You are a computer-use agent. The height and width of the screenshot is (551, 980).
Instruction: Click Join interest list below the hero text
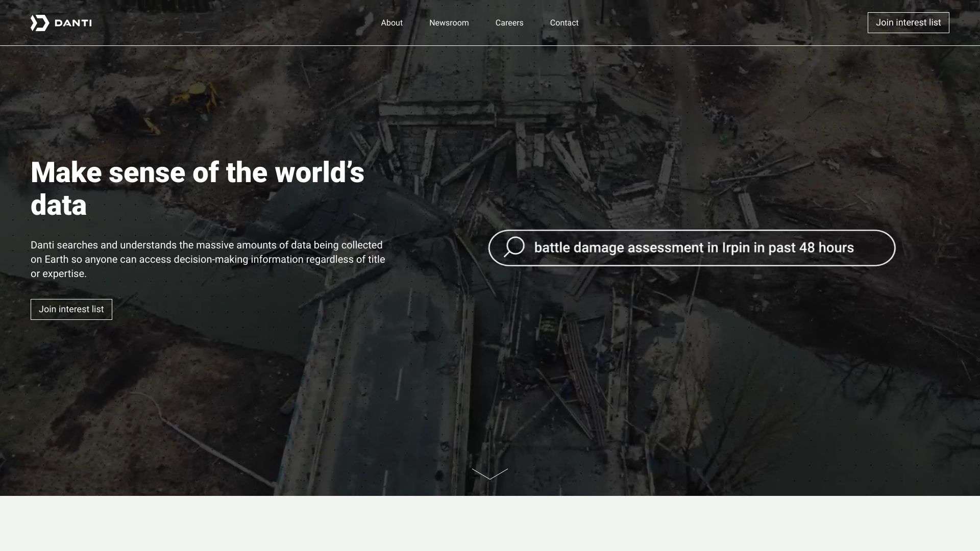pyautogui.click(x=71, y=309)
